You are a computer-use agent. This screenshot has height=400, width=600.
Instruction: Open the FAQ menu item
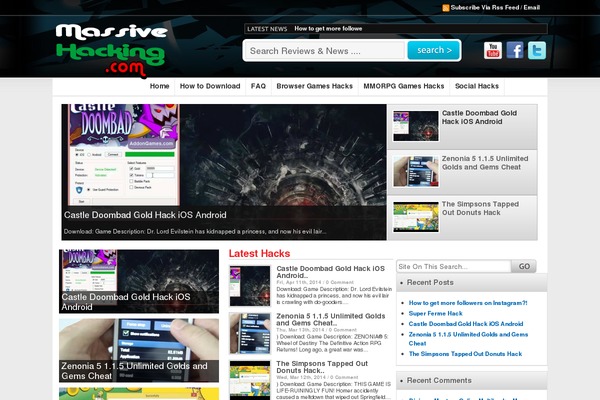pyautogui.click(x=258, y=86)
